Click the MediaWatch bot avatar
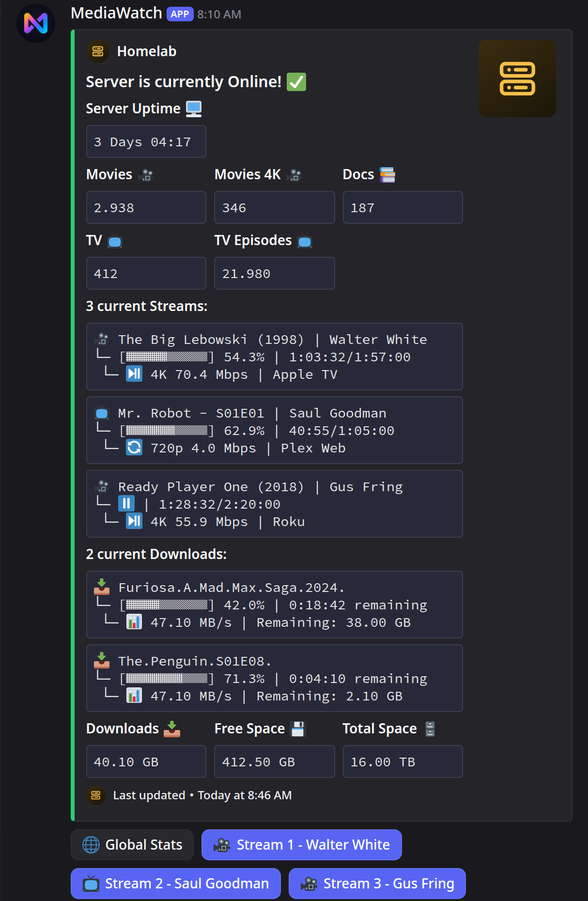 pyautogui.click(x=36, y=23)
